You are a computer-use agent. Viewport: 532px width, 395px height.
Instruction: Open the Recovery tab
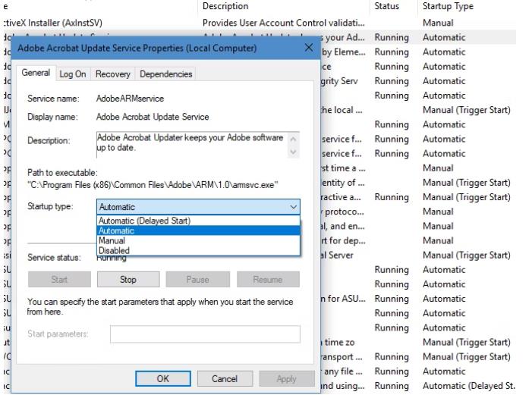pos(112,74)
